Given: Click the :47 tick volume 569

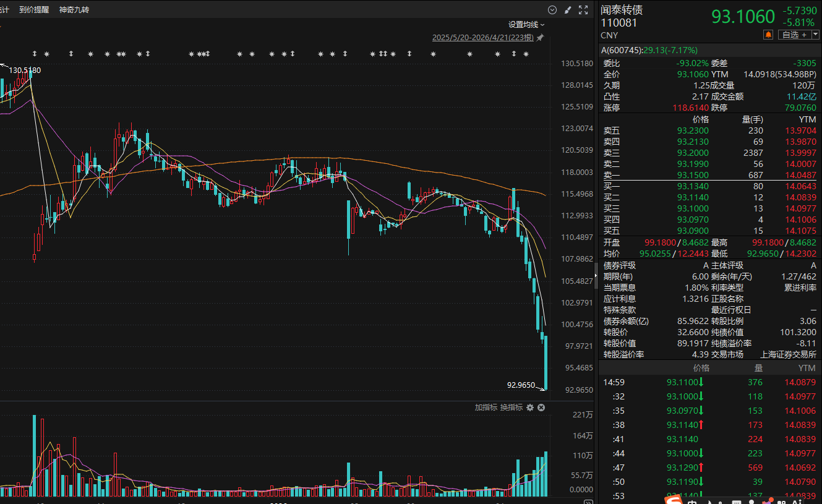Looking at the screenshot, I should (755, 468).
